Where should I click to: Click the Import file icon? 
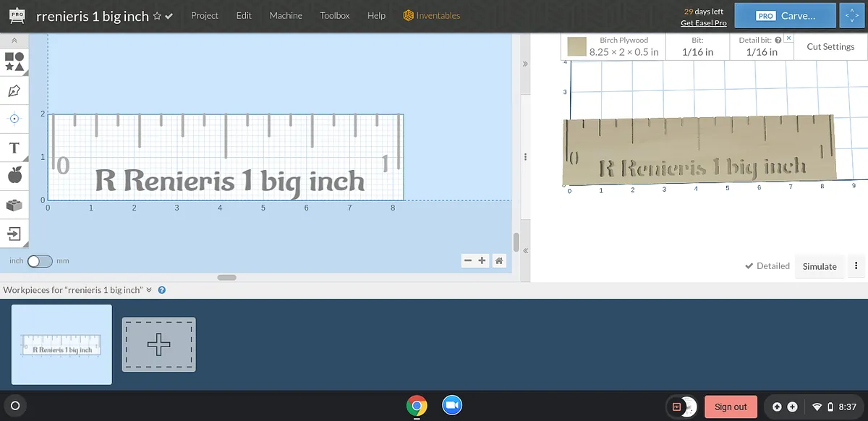click(14, 233)
